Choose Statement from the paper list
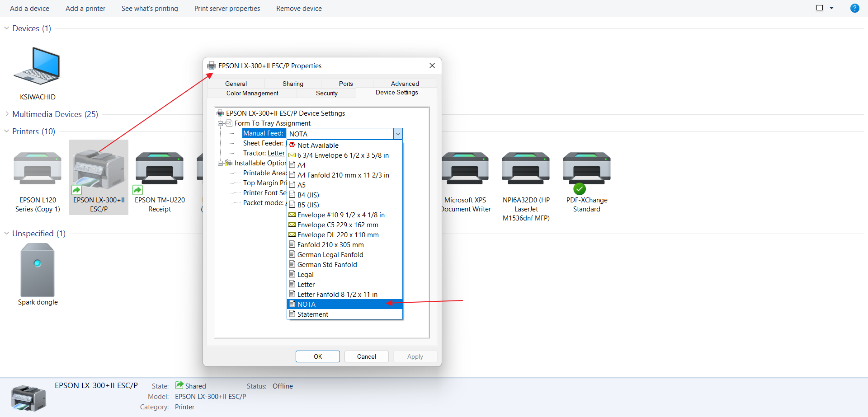This screenshot has width=868, height=417. [x=344, y=314]
